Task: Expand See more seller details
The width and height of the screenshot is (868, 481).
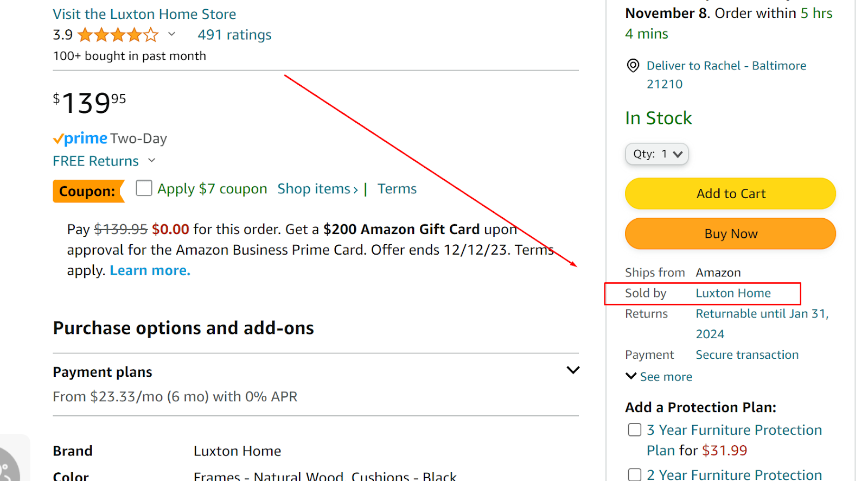Action: [659, 377]
